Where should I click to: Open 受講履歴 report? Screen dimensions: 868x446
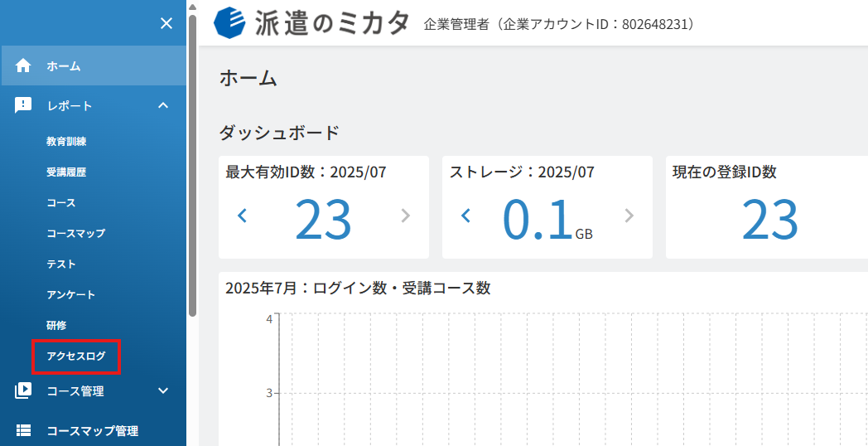66,172
